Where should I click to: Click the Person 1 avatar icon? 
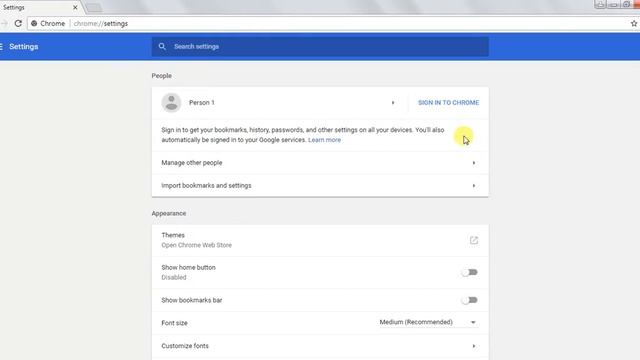pyautogui.click(x=171, y=102)
